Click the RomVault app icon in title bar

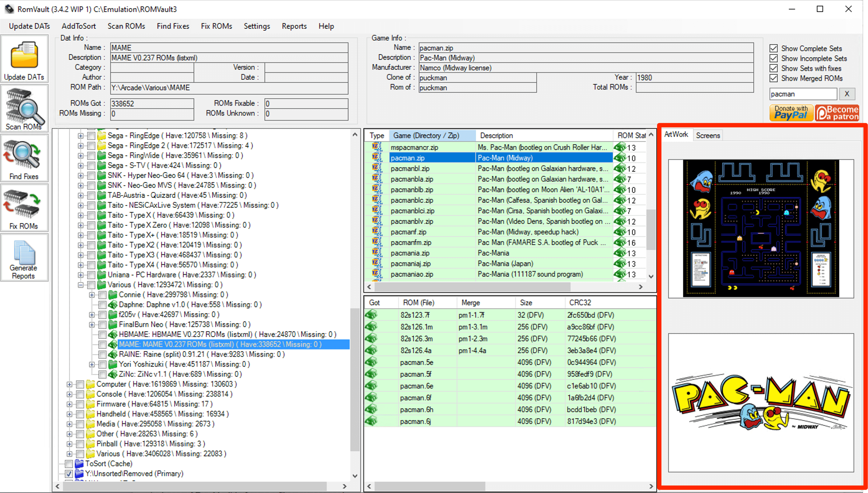(9, 9)
